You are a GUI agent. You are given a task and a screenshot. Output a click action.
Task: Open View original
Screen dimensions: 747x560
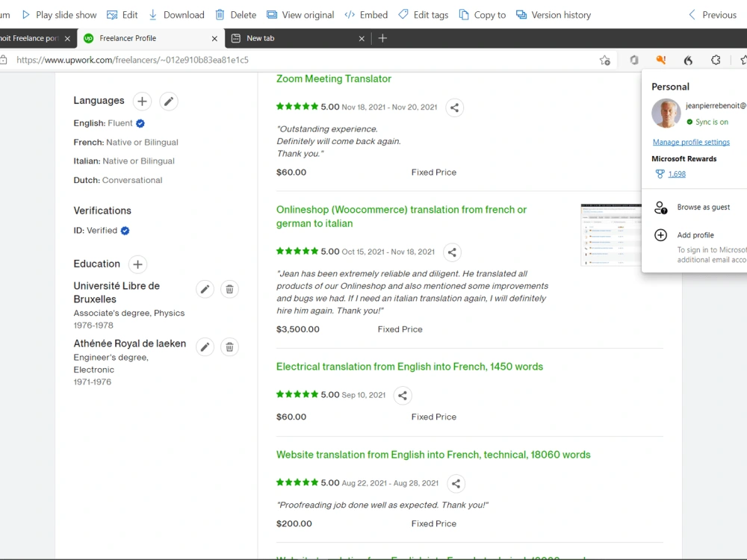point(300,15)
